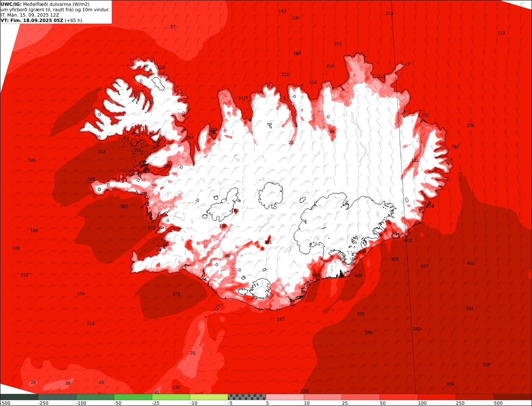This screenshot has width=532, height=406.
Task: Click the map value 23 in north-central Iceland
Action: point(291,142)
